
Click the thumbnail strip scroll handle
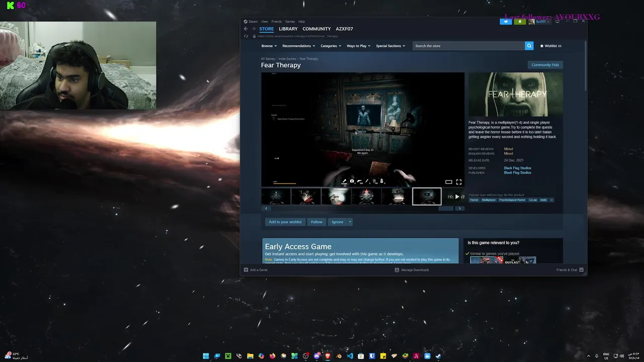tap(446, 208)
